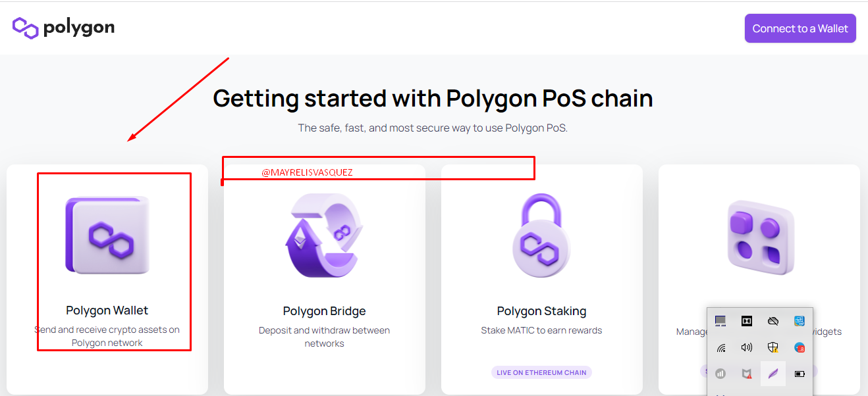Select the Polygon Staking padlock icon

point(541,235)
